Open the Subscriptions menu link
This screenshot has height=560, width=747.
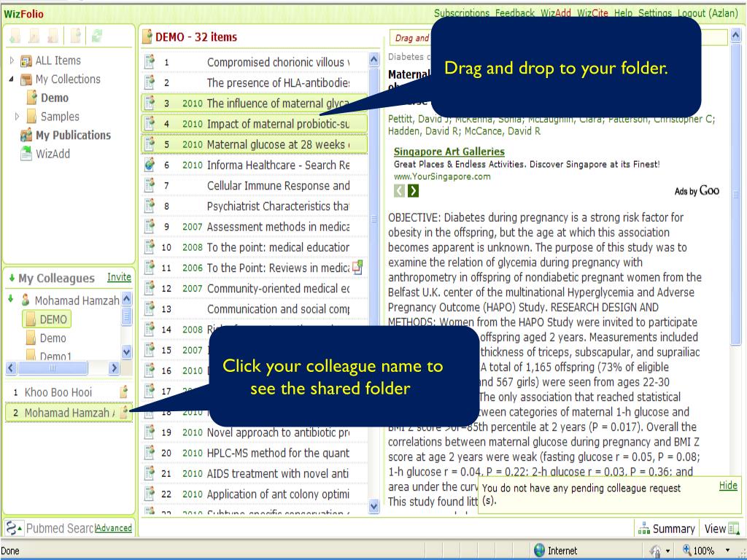[462, 13]
